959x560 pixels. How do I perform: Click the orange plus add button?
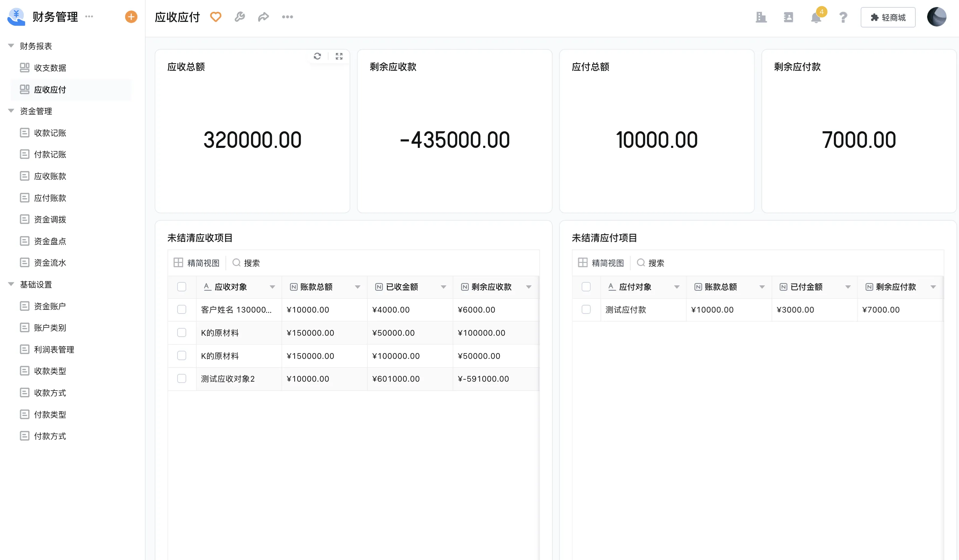tap(131, 17)
